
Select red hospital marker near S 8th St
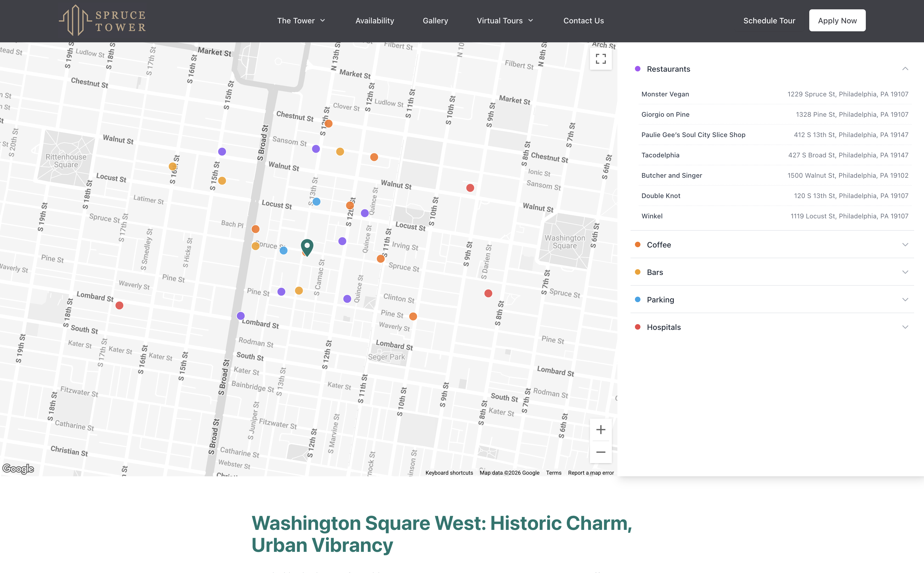488,293
